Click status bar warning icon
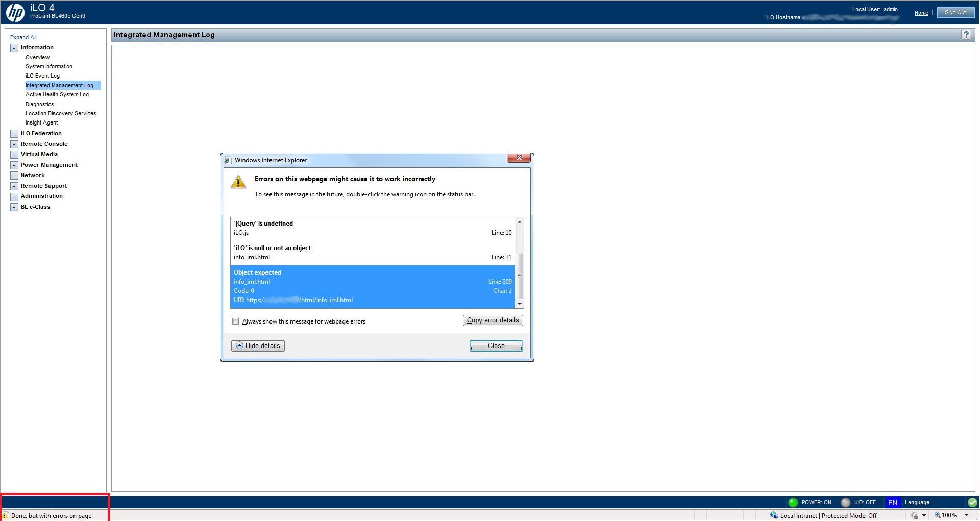 (x=6, y=516)
